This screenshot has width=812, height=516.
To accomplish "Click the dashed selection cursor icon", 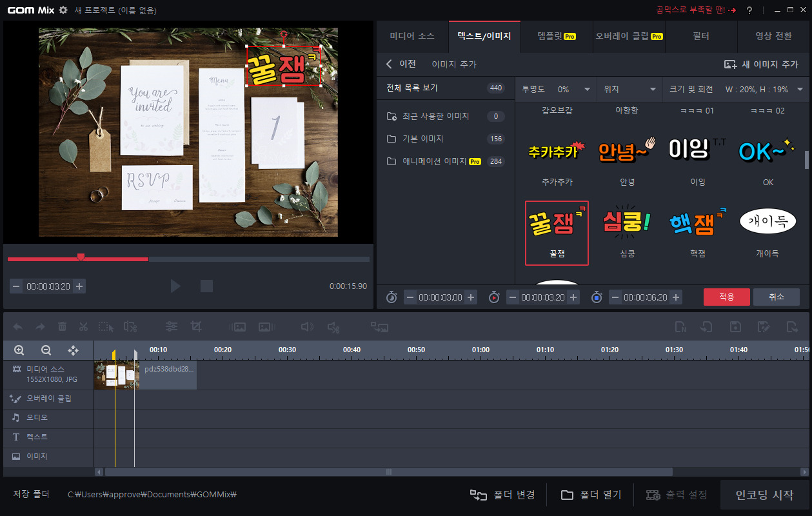I will pyautogui.click(x=106, y=327).
